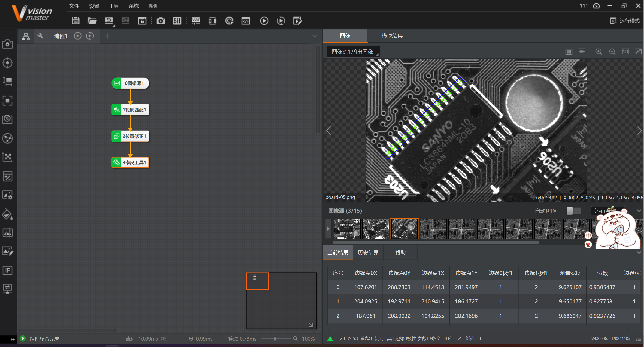Open the IF logic tools sidebar icon

tap(7, 270)
